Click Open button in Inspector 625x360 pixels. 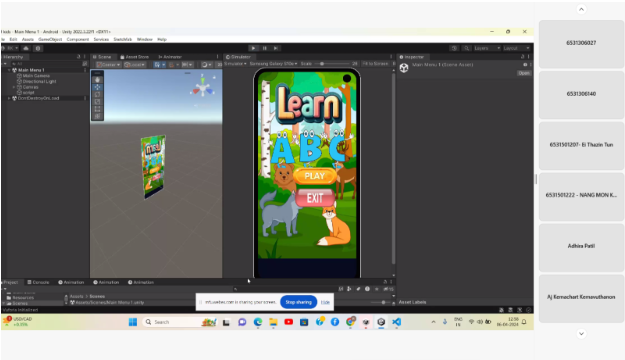524,73
